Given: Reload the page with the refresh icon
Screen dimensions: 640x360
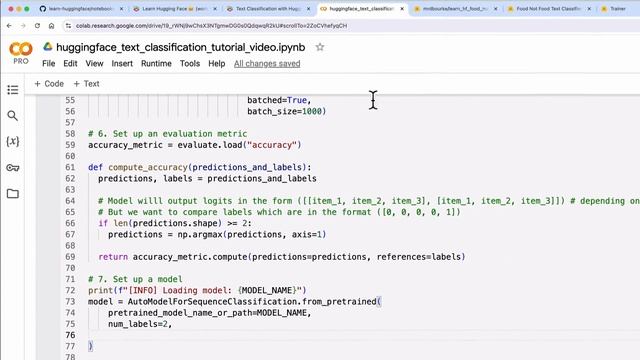Looking at the screenshot, I should pos(37,26).
